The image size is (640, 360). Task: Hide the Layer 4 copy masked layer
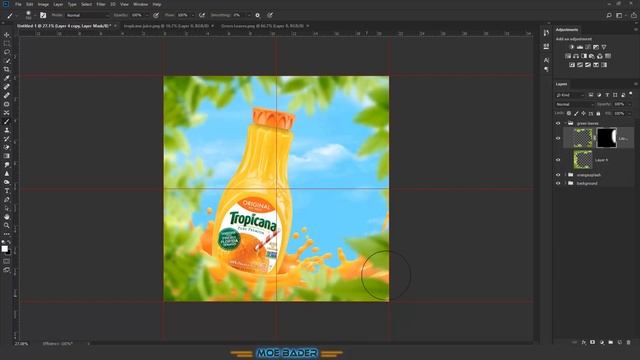tap(558, 138)
